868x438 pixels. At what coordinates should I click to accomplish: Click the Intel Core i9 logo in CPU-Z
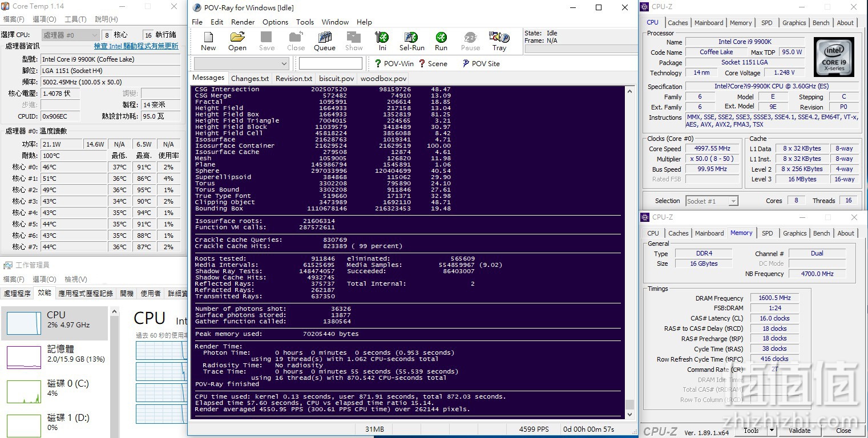point(834,57)
